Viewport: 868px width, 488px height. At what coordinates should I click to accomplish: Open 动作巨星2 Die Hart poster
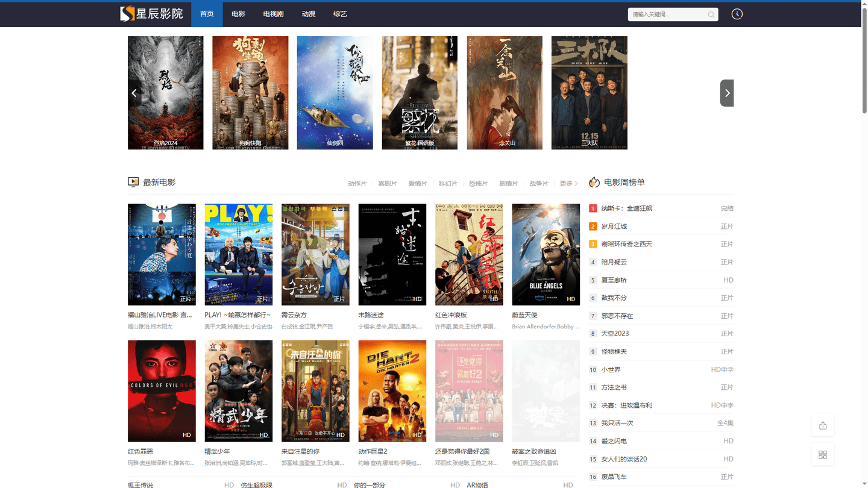[x=392, y=391]
